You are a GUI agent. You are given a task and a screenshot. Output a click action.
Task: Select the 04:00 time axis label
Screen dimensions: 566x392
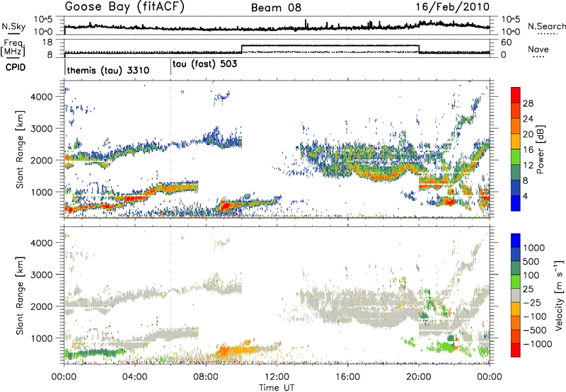pyautogui.click(x=134, y=377)
